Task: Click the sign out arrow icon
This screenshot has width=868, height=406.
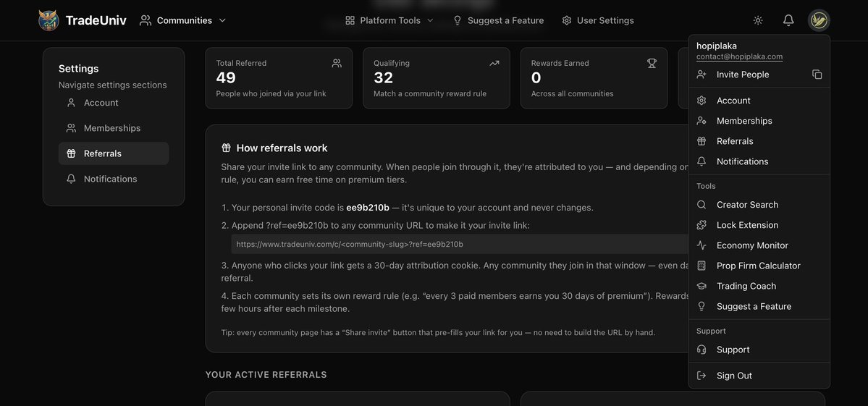Action: coord(701,376)
